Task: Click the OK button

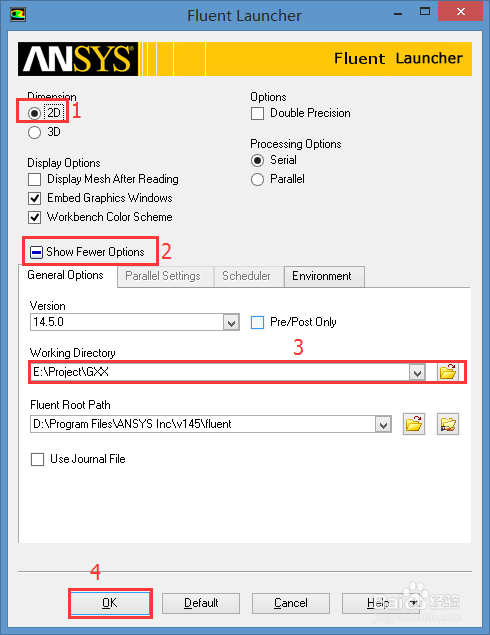Action: [x=110, y=603]
